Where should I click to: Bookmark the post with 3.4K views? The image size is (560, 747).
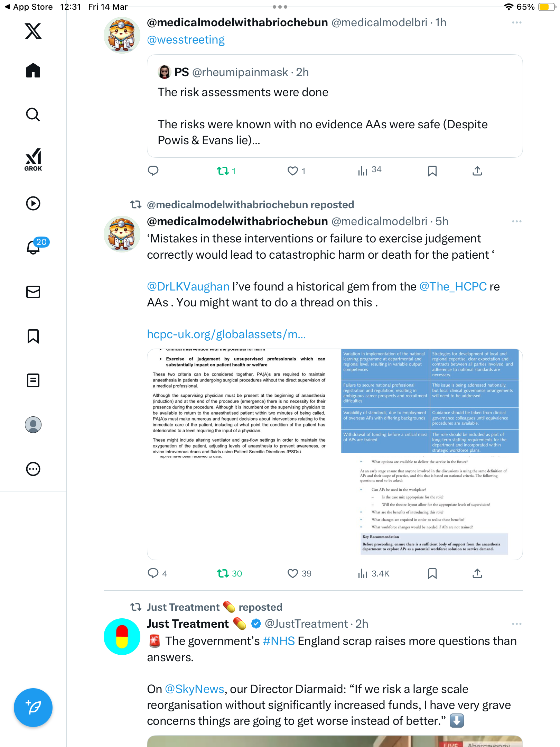(x=432, y=573)
